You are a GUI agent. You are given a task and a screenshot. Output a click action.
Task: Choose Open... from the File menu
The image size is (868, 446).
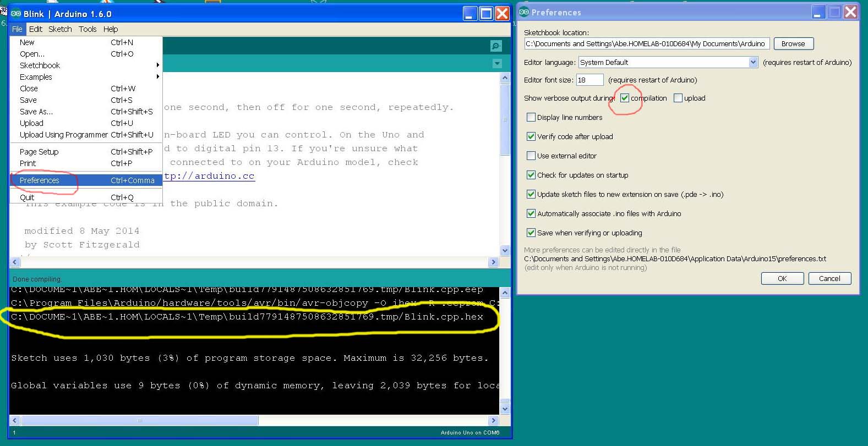click(86, 54)
